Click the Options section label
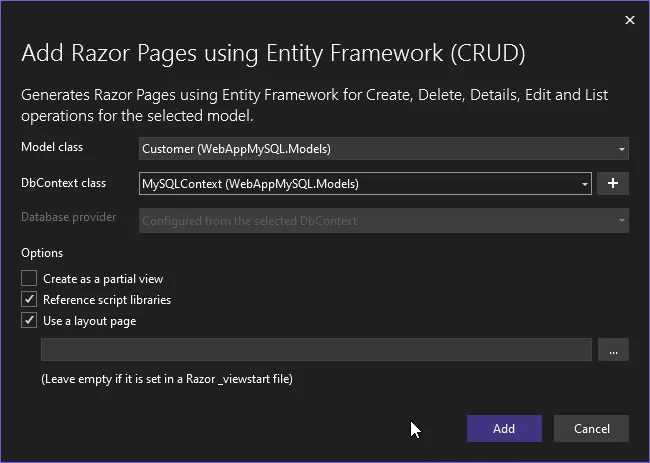The height and width of the screenshot is (463, 650). pyautogui.click(x=42, y=254)
